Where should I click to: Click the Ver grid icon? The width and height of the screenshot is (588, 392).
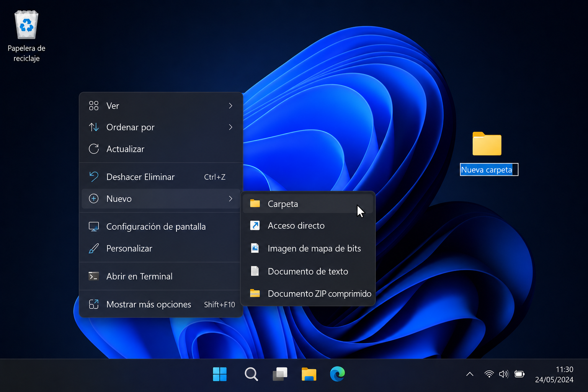pyautogui.click(x=94, y=106)
